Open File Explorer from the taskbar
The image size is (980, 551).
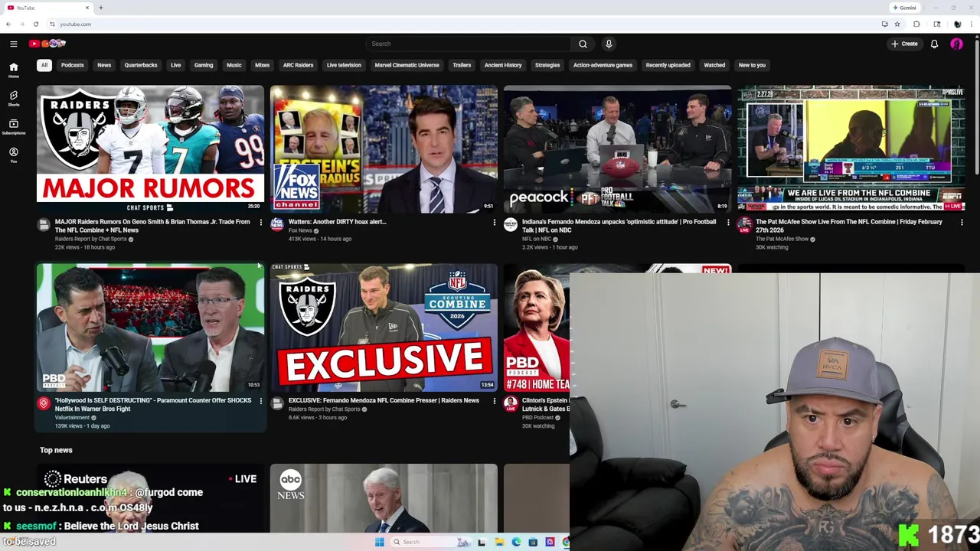point(499,542)
